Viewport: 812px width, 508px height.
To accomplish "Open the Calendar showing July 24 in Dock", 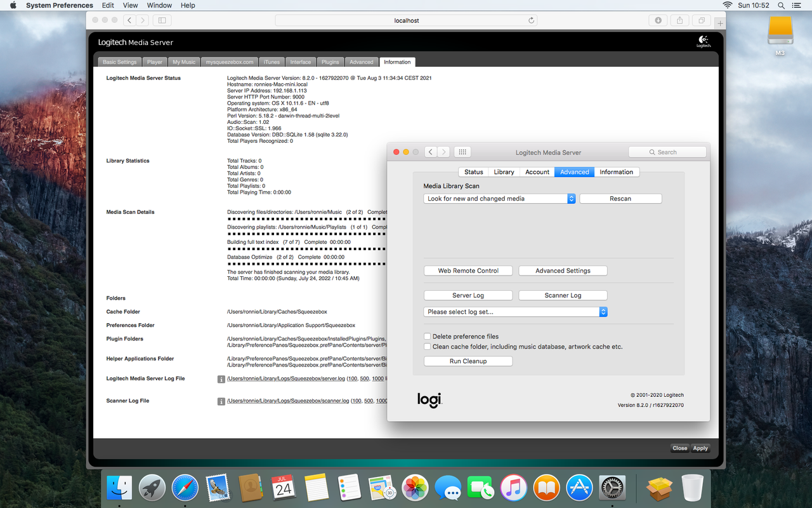I will [284, 488].
